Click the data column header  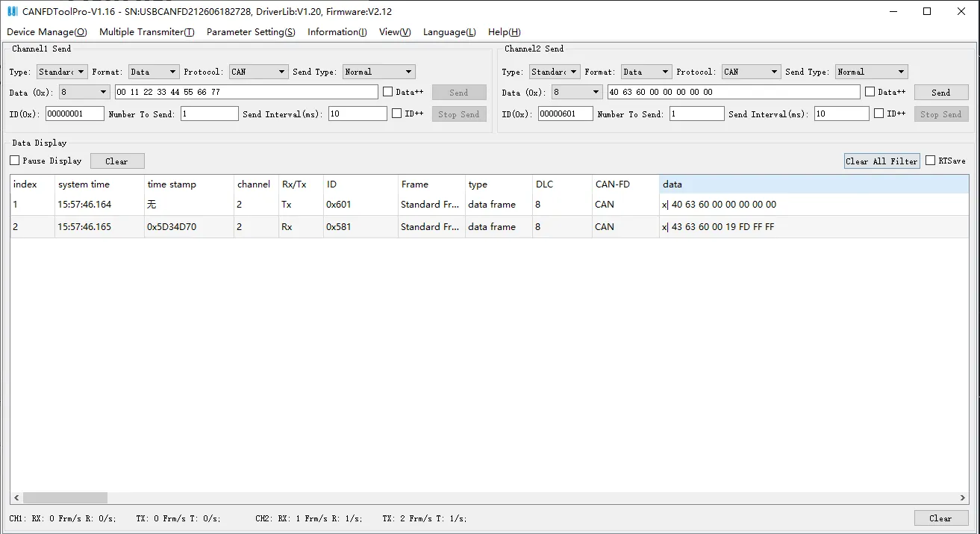pos(814,184)
